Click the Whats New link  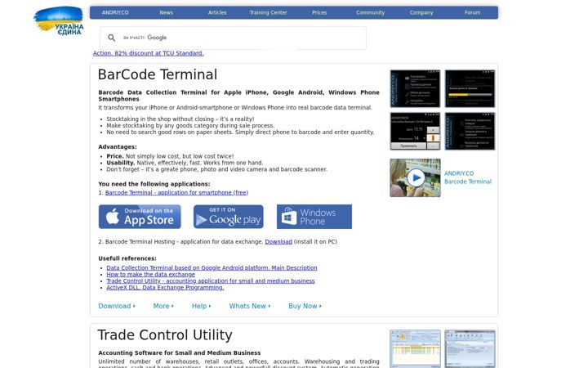[249, 306]
